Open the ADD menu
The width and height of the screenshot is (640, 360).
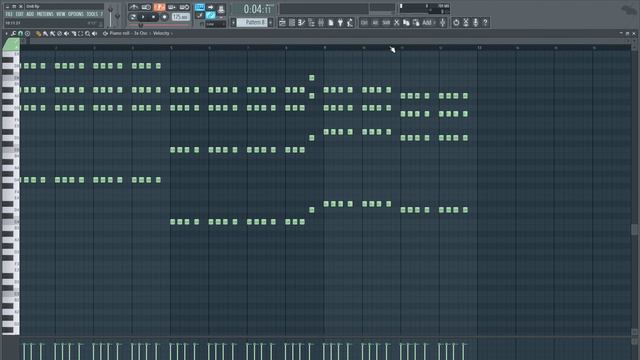[x=30, y=14]
